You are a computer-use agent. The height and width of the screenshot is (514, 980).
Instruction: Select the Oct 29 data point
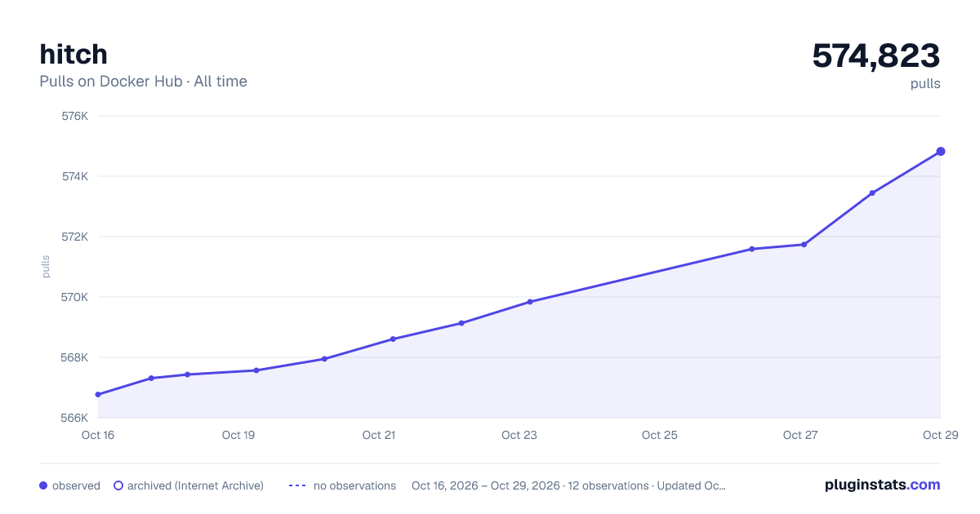tap(941, 152)
